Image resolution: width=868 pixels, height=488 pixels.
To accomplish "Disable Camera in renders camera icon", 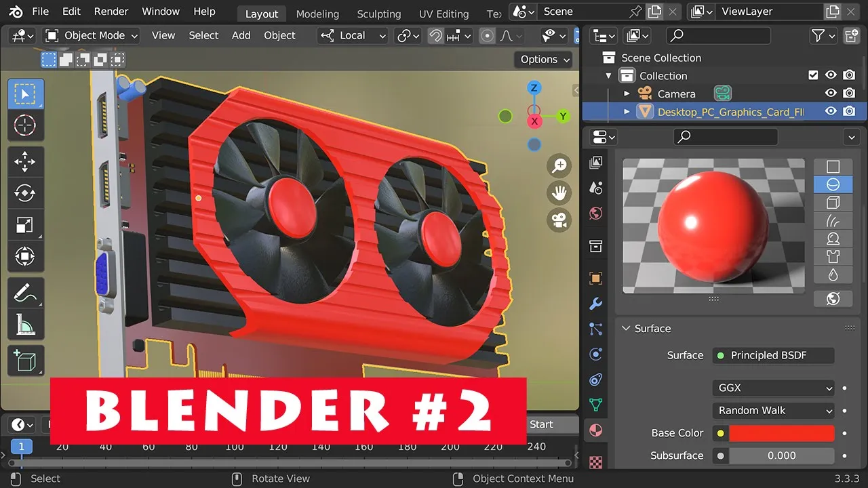I will point(849,94).
